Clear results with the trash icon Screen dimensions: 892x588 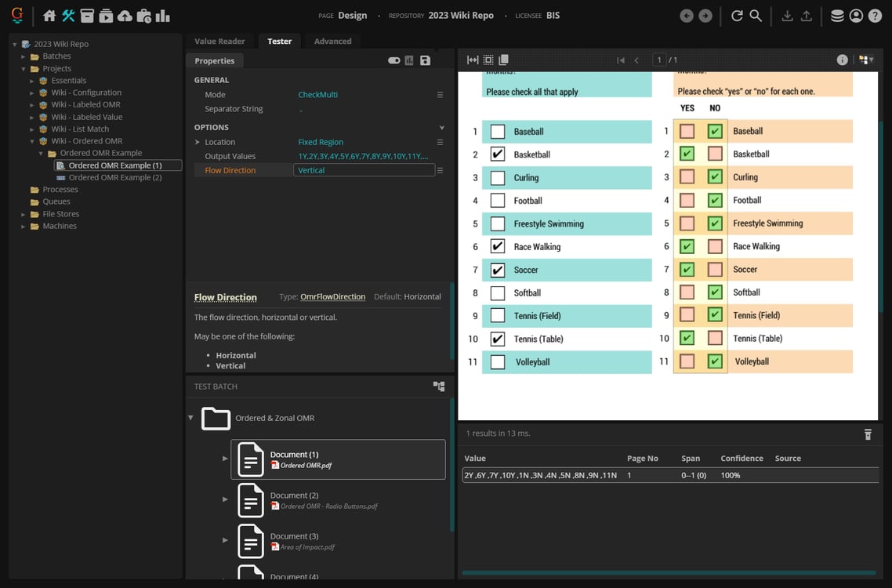868,434
